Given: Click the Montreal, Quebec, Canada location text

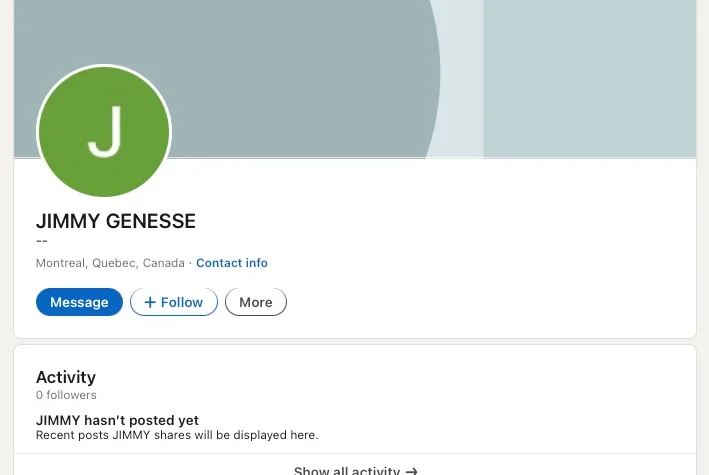Looking at the screenshot, I should (x=110, y=263).
